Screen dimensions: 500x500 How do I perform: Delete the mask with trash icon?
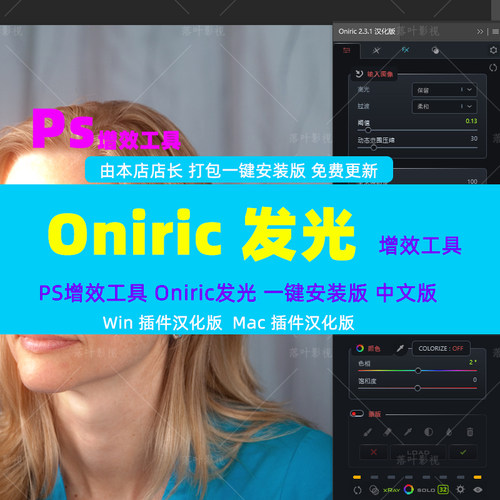(470, 432)
